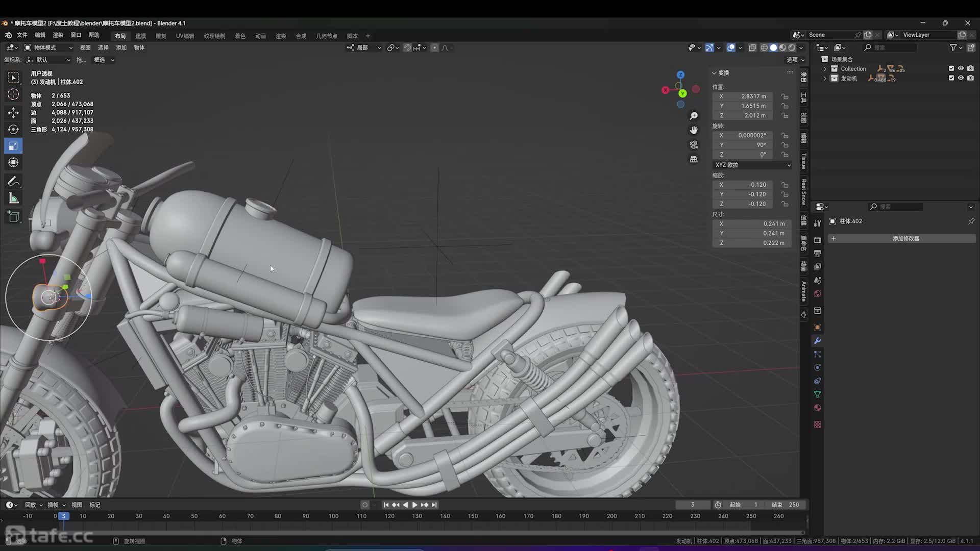This screenshot has height=551, width=980.
Task: Open Object Data green triangle tab
Action: [817, 394]
